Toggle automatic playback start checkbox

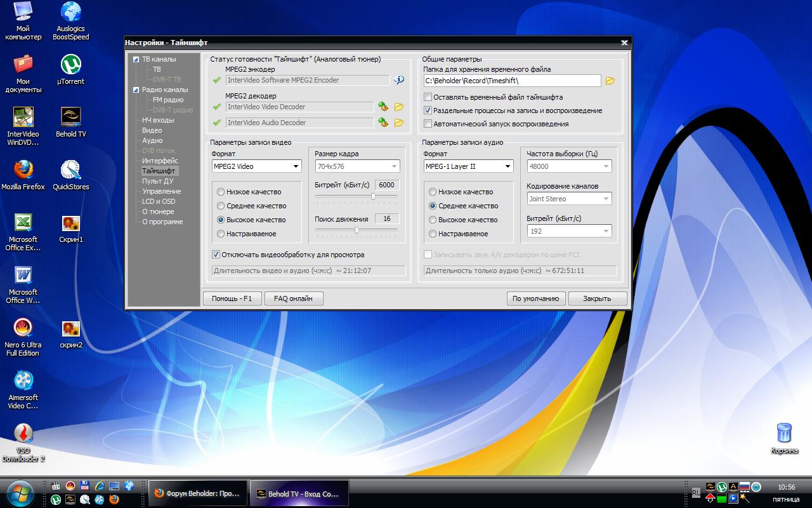tap(428, 124)
